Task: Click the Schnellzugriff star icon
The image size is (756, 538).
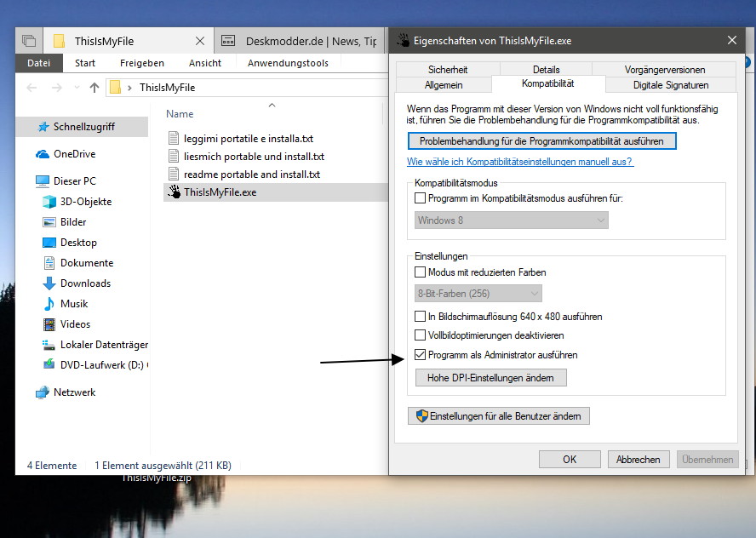Action: (43, 127)
